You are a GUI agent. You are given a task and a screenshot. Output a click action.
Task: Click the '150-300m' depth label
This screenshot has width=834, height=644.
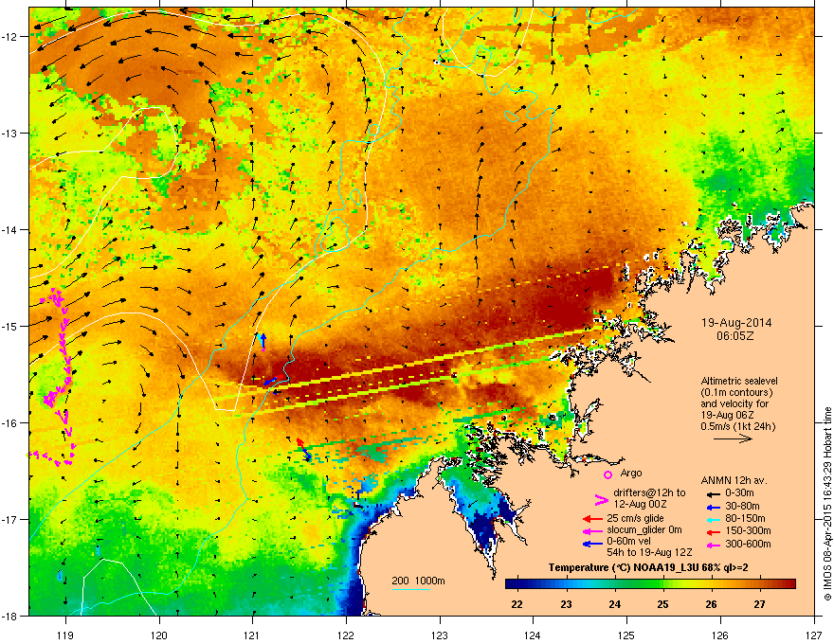tap(748, 530)
